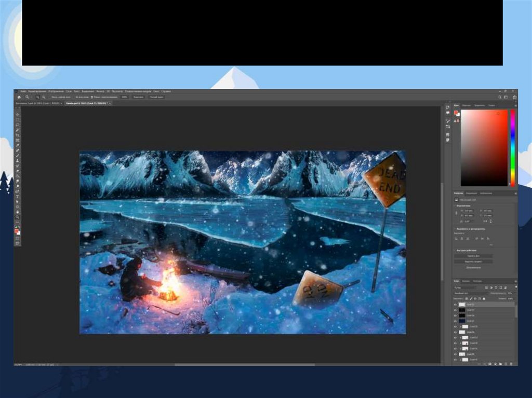Create a new group via the folder icon
The image size is (532, 398).
[x=500, y=364]
